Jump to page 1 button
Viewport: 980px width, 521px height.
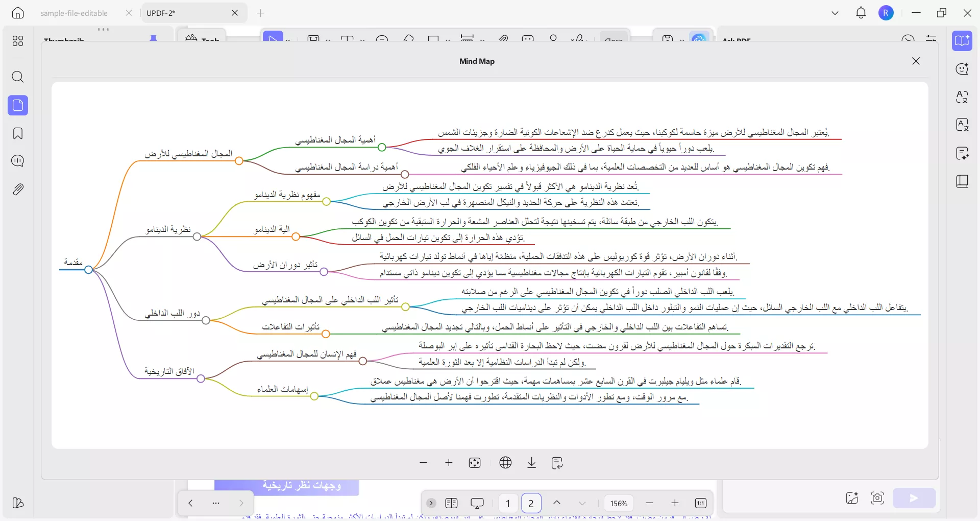pyautogui.click(x=508, y=504)
